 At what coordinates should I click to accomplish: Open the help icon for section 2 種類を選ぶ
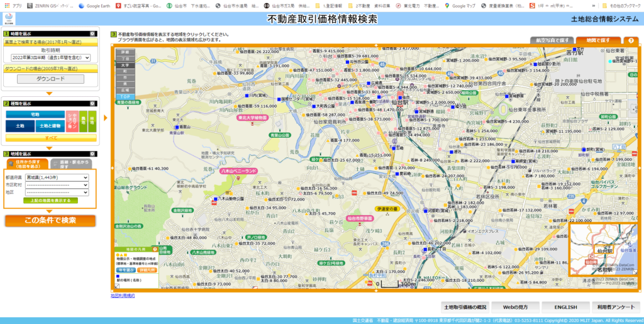(x=92, y=104)
